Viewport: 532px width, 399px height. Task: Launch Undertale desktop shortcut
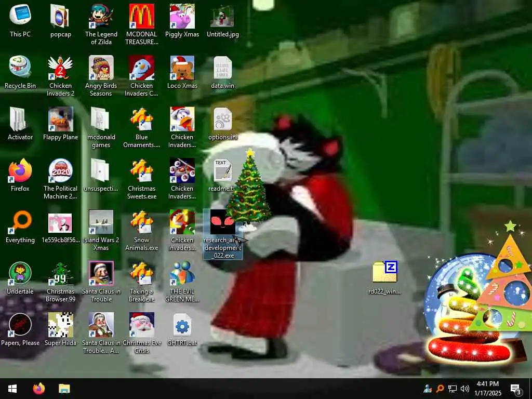(20, 277)
